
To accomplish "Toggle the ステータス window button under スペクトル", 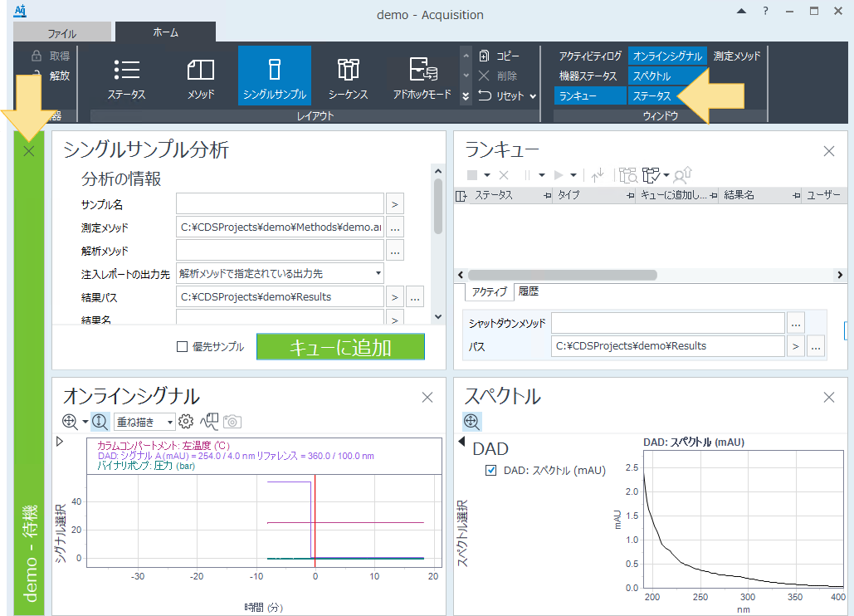I will pyautogui.click(x=651, y=96).
